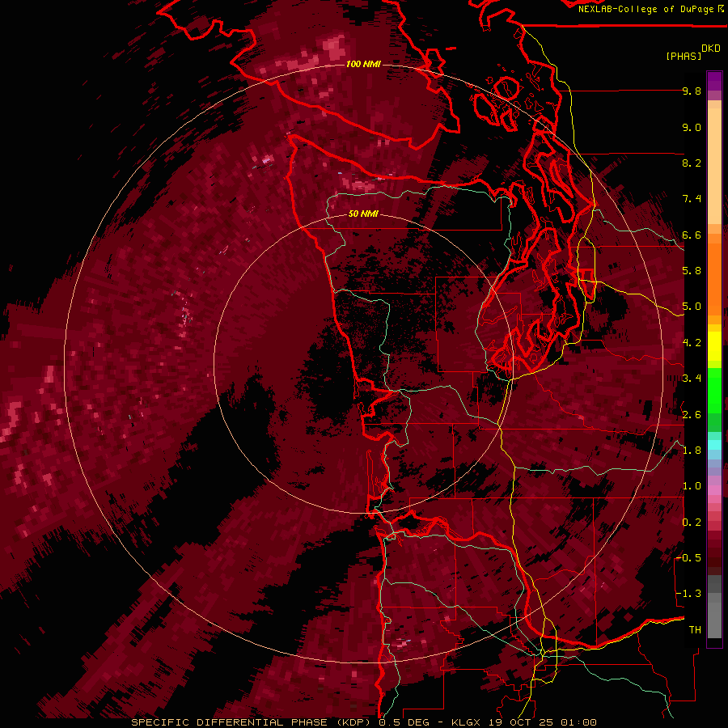Screen dimensions: 728x728
Task: Click the 6.6 scale value
Action: tap(692, 235)
